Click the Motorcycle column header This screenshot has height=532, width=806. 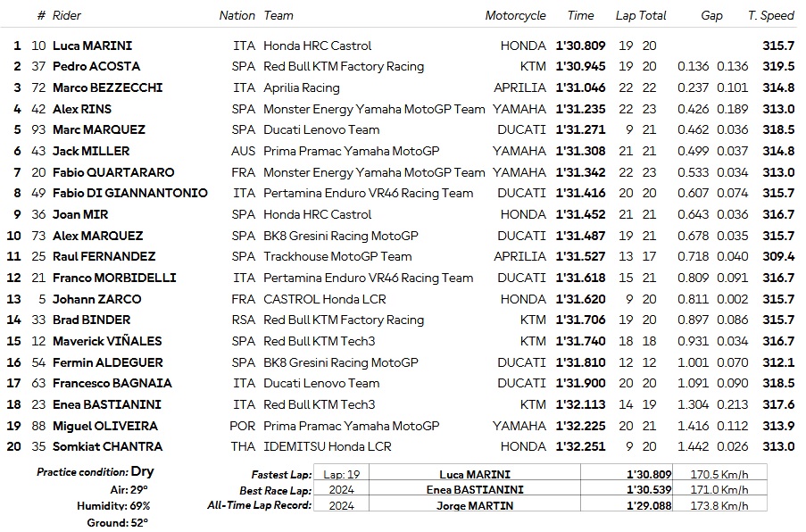(x=515, y=15)
